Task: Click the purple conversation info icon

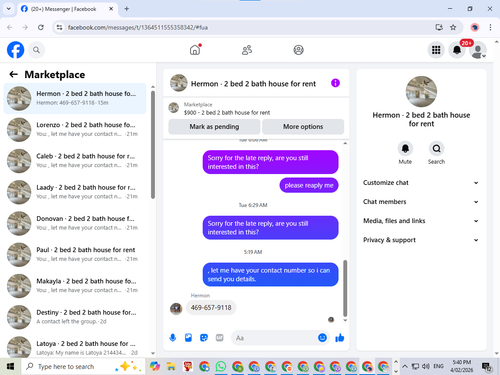Action: [335, 83]
